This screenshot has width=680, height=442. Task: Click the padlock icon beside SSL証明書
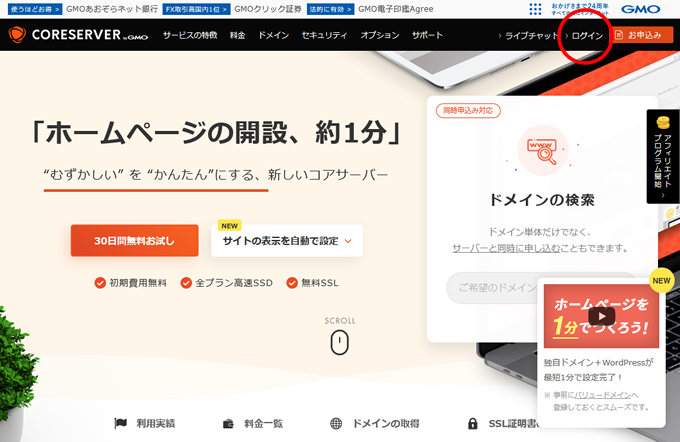473,423
